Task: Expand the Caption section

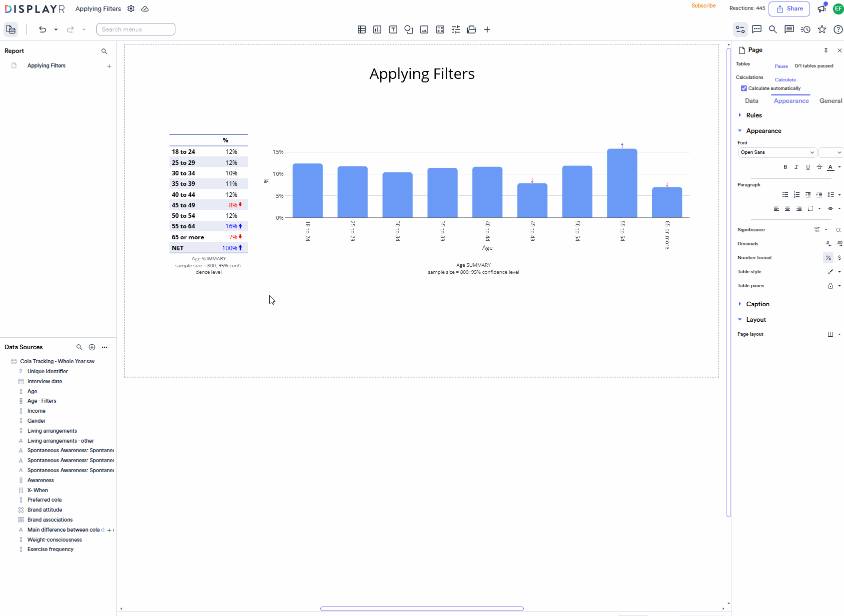Action: pyautogui.click(x=757, y=304)
